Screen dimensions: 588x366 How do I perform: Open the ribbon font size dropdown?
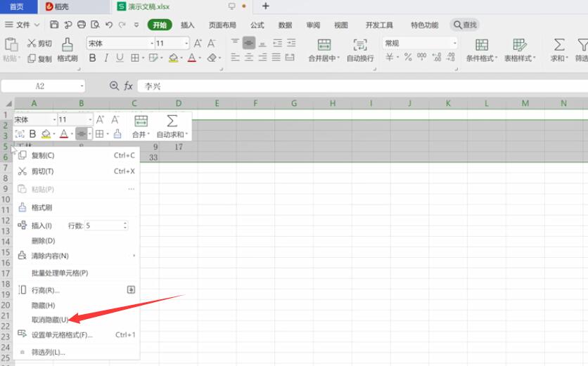(186, 44)
